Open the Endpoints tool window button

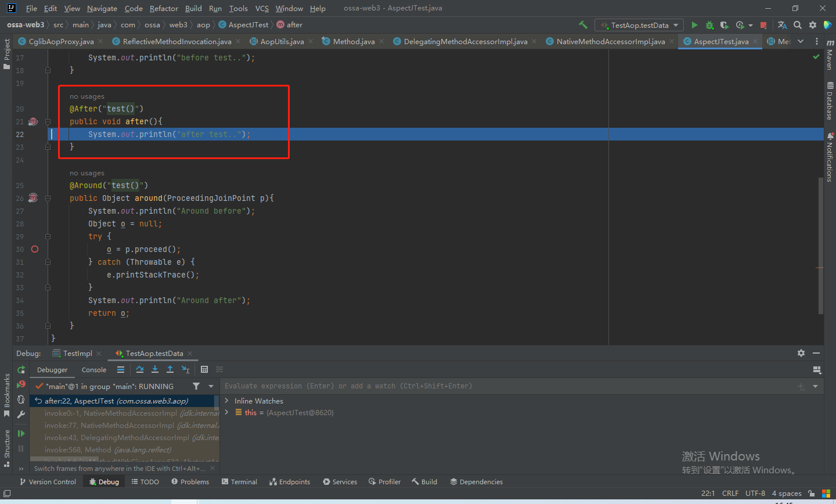click(x=290, y=482)
